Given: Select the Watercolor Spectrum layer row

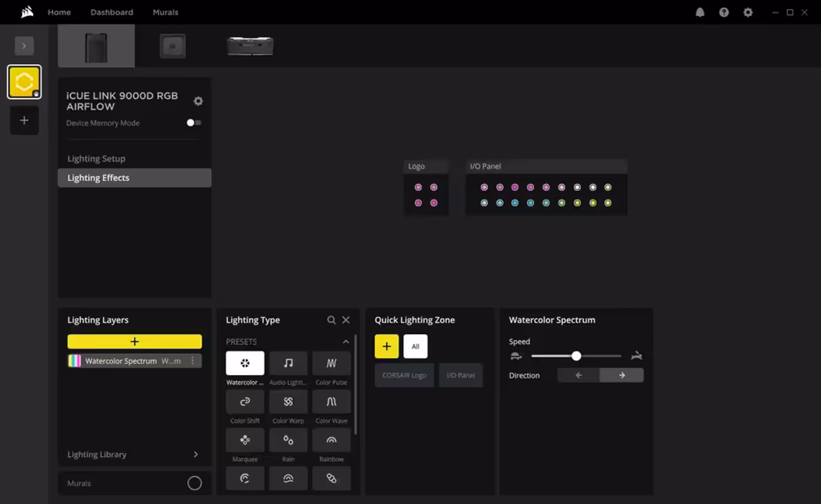Looking at the screenshot, I should click(x=134, y=361).
